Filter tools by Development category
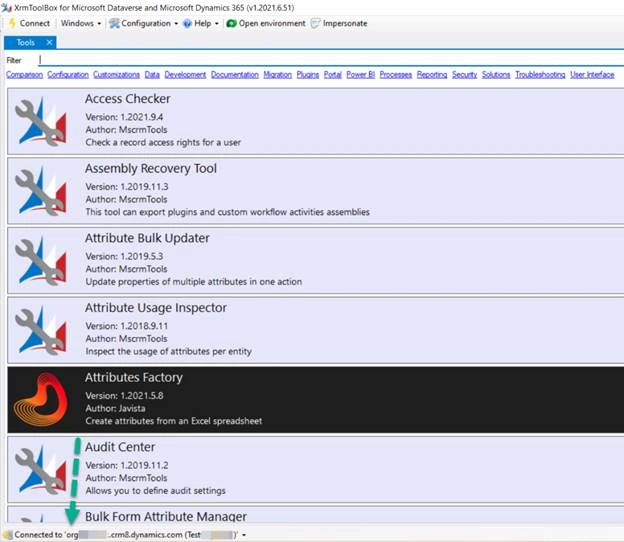Image resolution: width=624 pixels, height=542 pixels. [185, 75]
